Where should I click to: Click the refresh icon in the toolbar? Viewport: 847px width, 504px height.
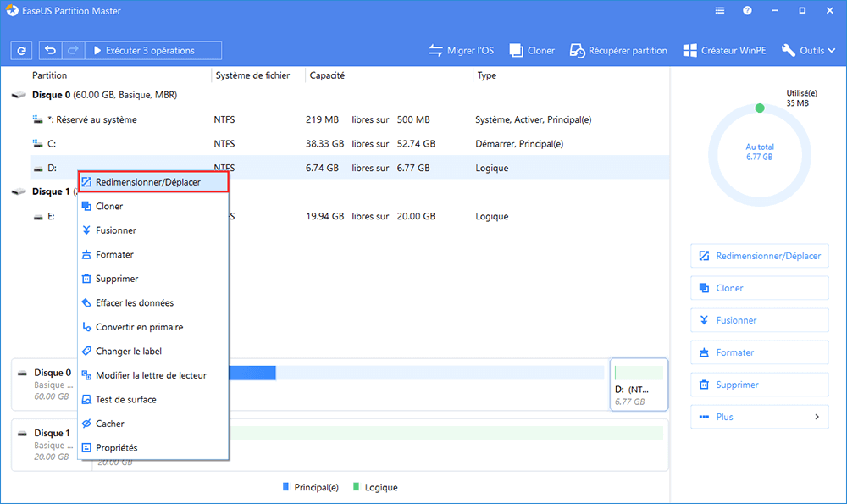[22, 50]
